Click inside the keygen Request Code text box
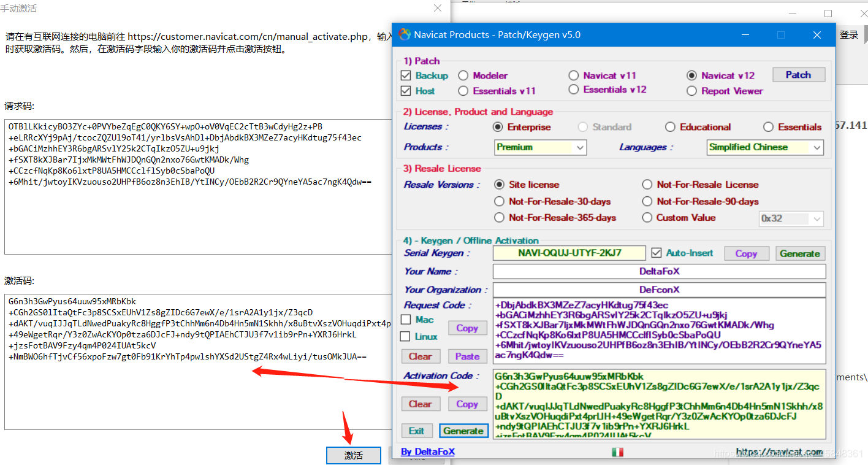Screen dimensions: 868x465 [660, 331]
